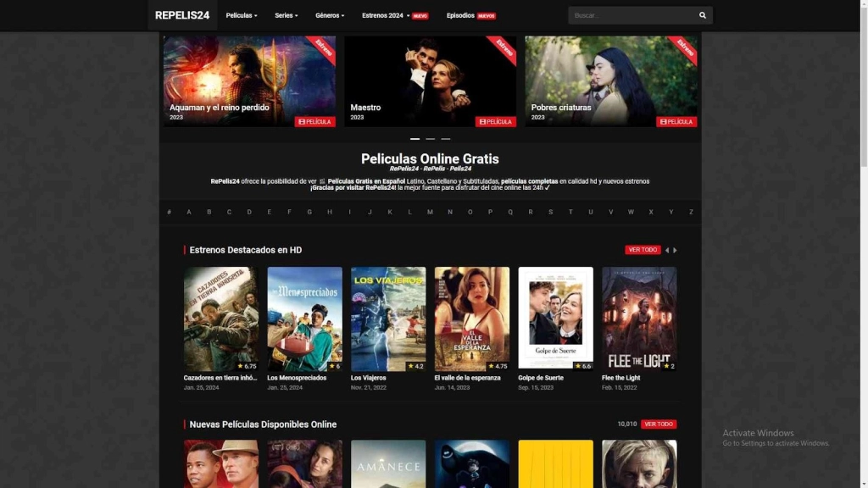Filter movies by letter G
Viewport: 868px width, 488px height.
[309, 212]
